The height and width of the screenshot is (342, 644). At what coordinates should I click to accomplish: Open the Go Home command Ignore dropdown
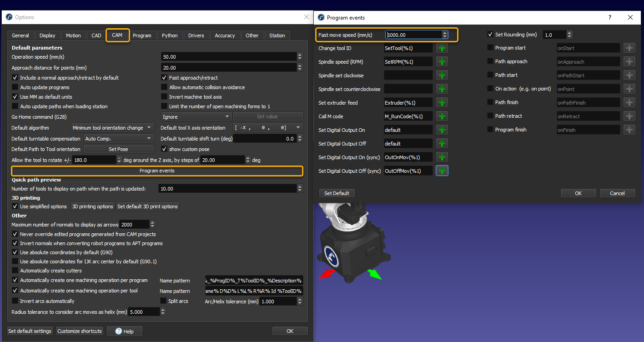(x=196, y=116)
